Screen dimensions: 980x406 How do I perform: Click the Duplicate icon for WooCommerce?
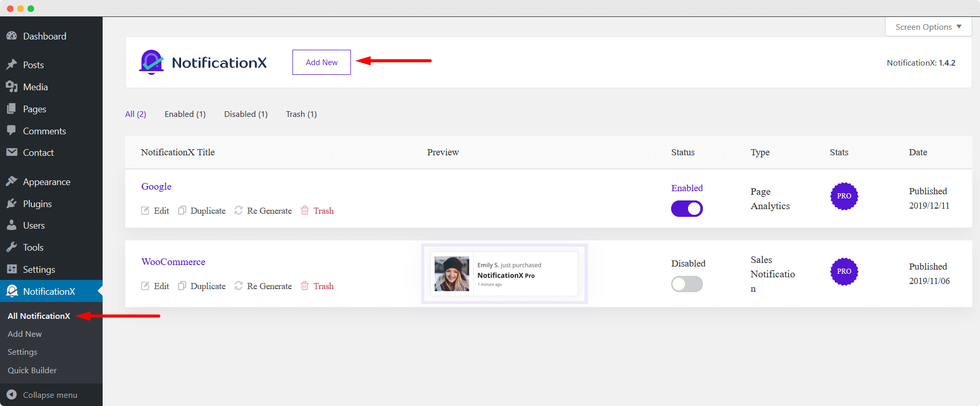coord(182,286)
